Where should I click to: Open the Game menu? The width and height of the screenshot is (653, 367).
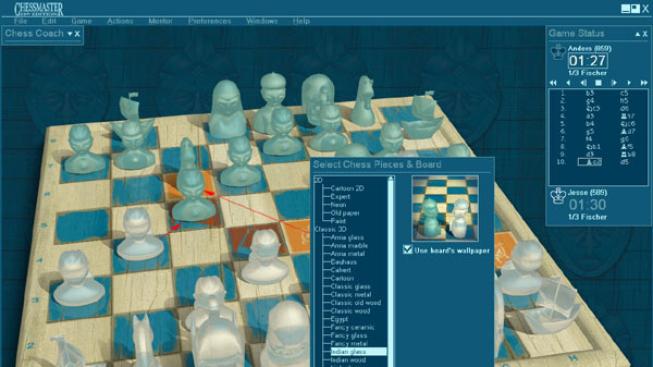[x=81, y=21]
